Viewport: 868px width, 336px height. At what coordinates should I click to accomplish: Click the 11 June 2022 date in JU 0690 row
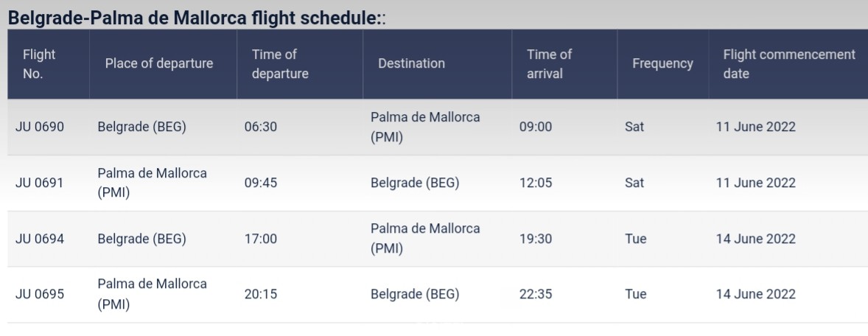click(755, 127)
